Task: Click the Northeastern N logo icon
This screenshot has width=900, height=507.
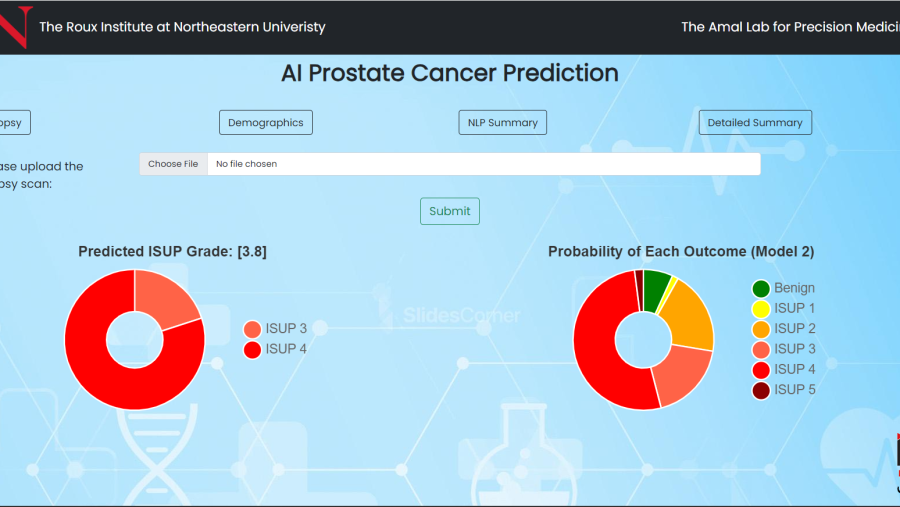Action: coord(15,27)
